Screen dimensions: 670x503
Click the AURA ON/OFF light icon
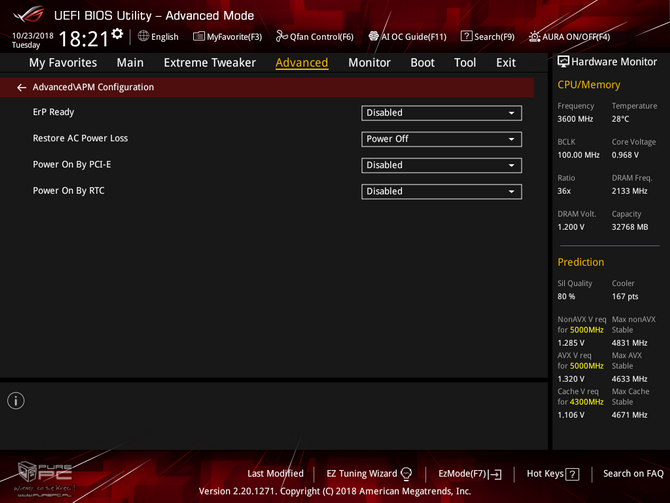tap(534, 37)
